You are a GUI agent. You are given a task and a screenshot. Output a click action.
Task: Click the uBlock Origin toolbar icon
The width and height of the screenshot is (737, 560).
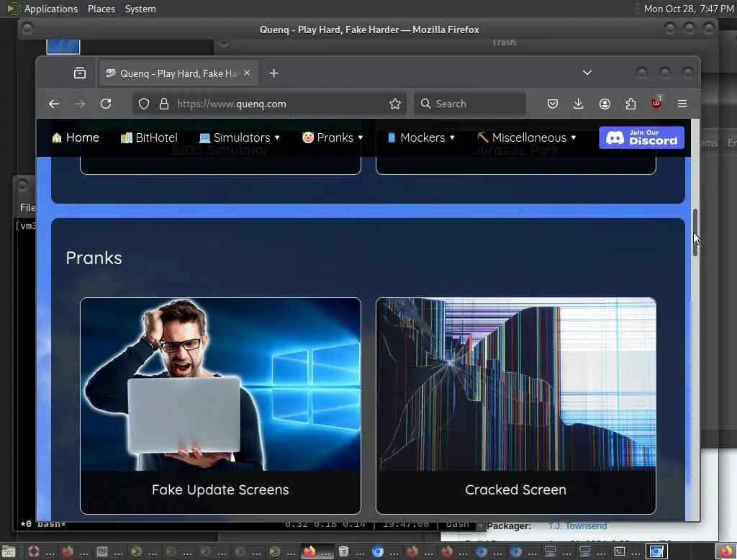point(656,103)
